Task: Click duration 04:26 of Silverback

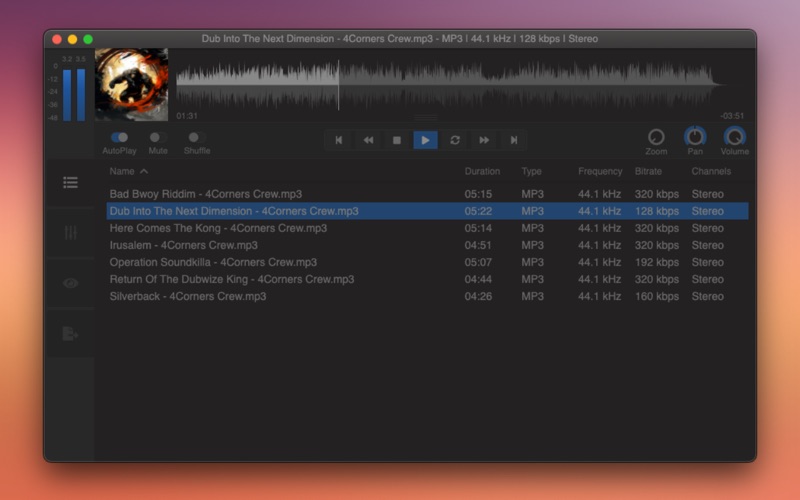Action: [x=478, y=296]
